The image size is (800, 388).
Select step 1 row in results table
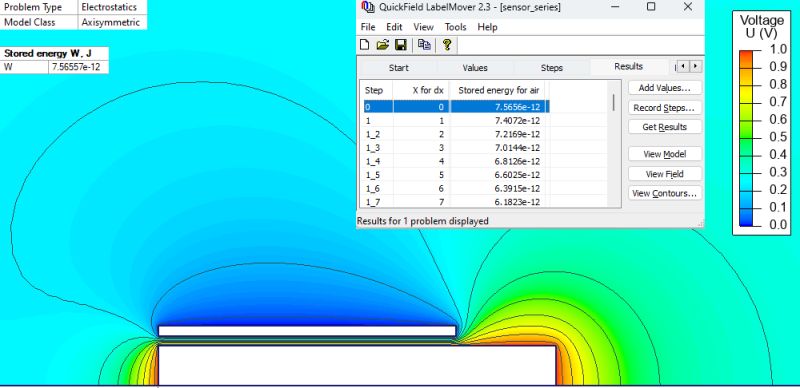[x=456, y=120]
